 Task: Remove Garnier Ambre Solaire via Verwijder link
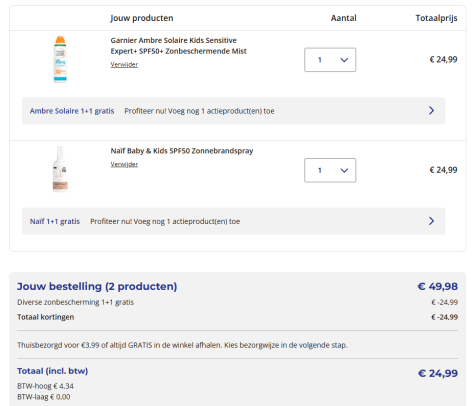click(124, 65)
